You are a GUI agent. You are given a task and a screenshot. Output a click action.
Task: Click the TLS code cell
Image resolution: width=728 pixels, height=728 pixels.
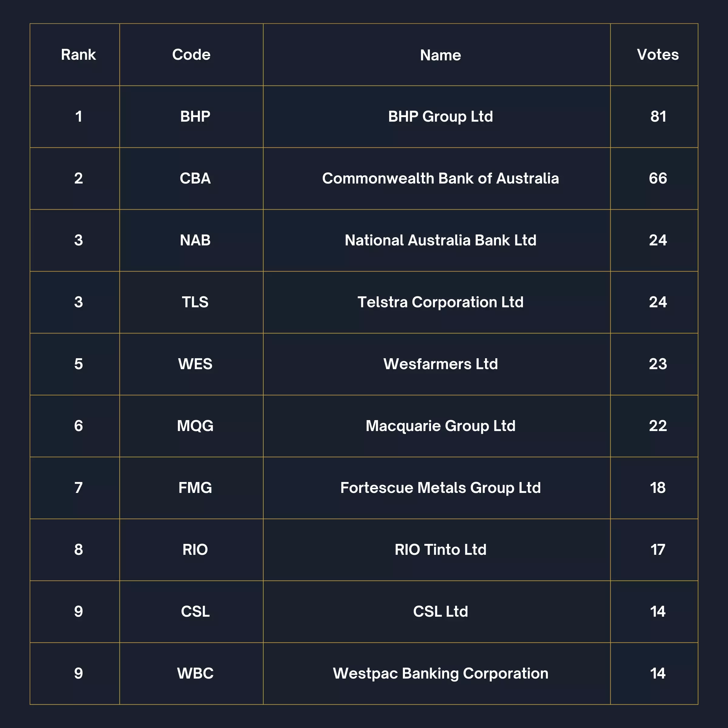tap(195, 302)
